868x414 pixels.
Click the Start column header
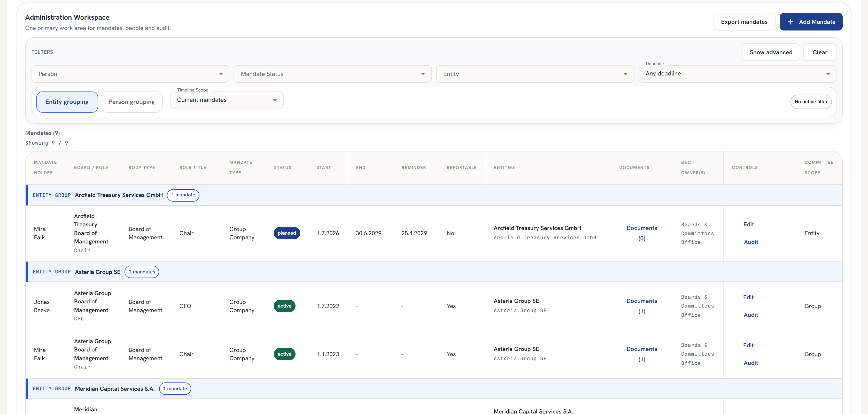click(323, 167)
